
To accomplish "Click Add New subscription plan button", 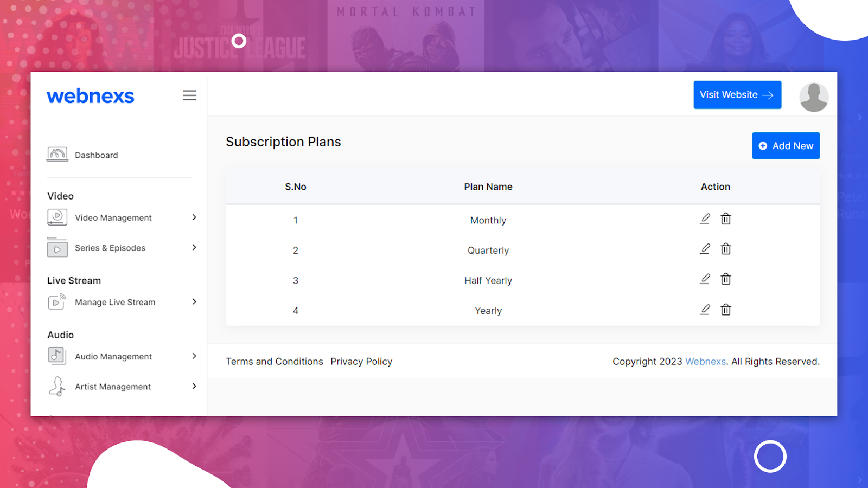I will (786, 146).
